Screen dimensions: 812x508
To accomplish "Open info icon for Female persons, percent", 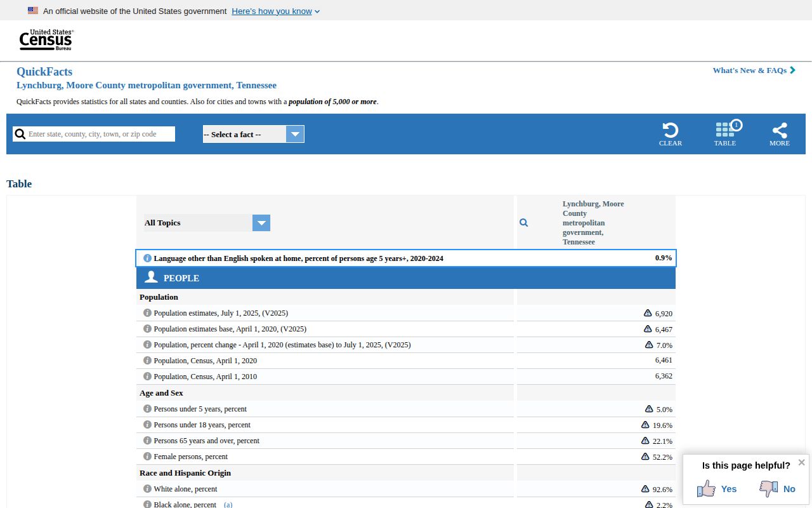I will (147, 457).
